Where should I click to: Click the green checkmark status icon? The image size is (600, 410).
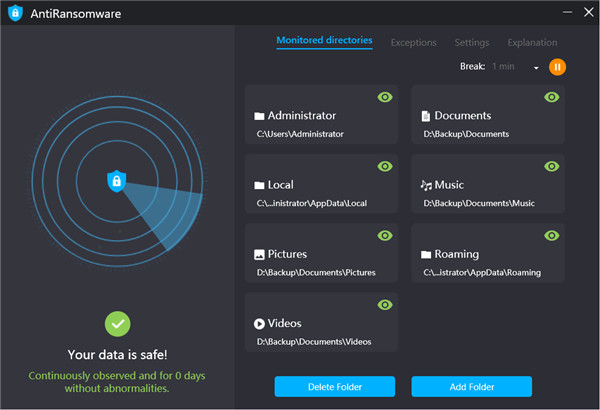pos(118,324)
